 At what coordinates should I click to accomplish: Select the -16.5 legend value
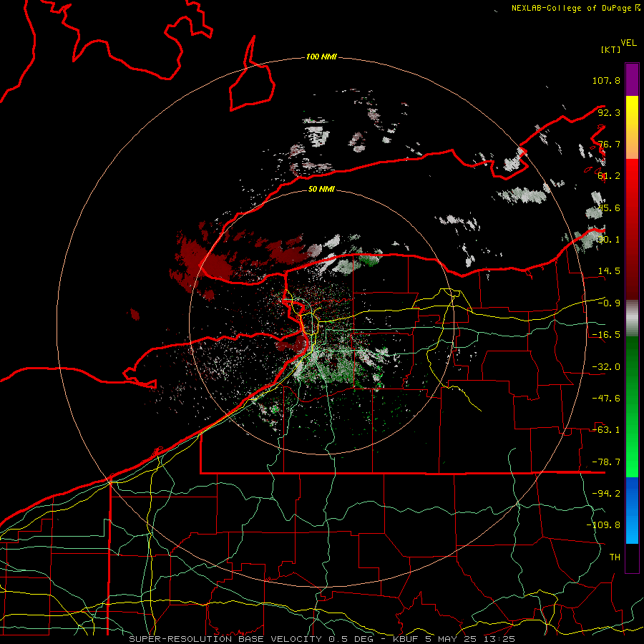point(606,335)
